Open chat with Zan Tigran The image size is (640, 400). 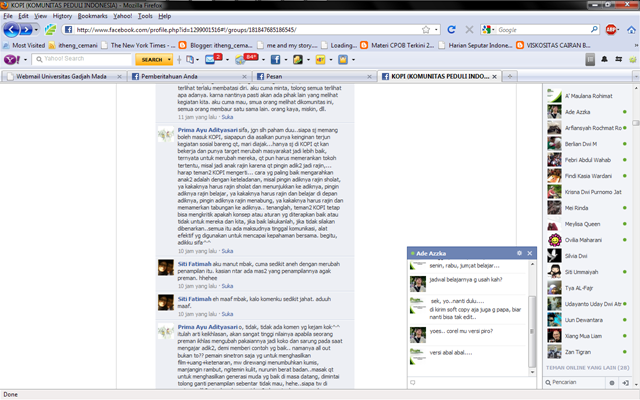[587, 352]
